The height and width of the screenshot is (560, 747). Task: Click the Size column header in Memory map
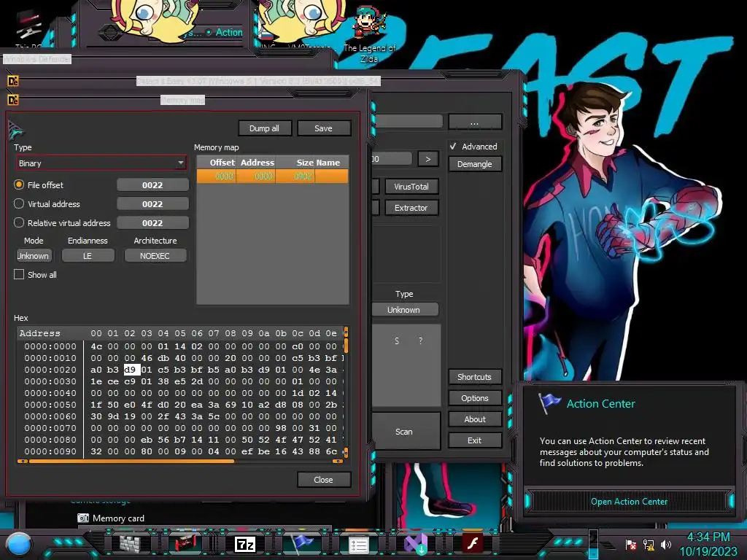click(295, 163)
